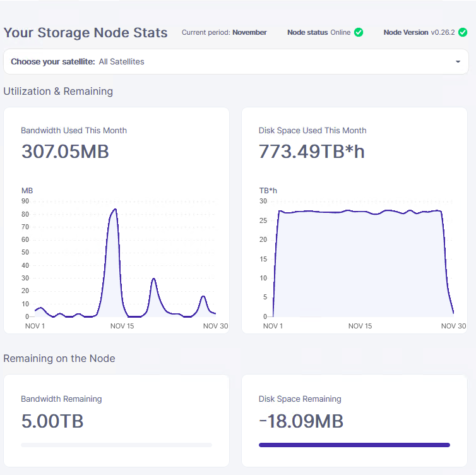Click the green checkmark beside Node status Online
This screenshot has width=476, height=475.
click(x=358, y=32)
